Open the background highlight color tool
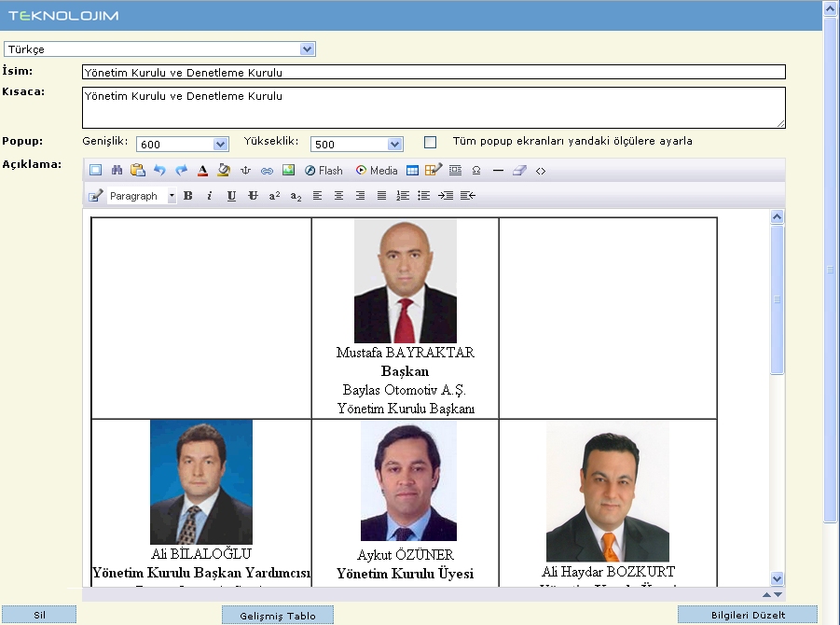 (x=224, y=171)
